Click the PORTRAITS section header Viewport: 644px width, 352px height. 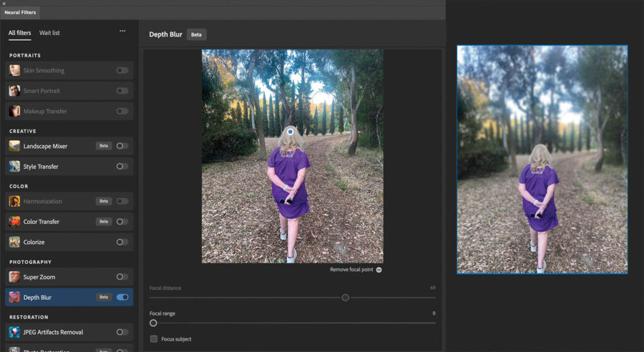(x=25, y=55)
